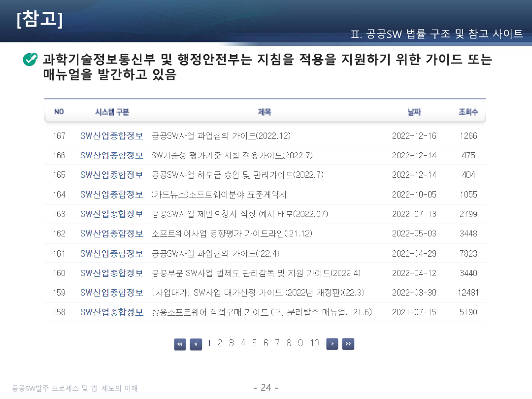532x399 pixels.
Task: Open SW기술성 평가기준 지침 적용가이드 post
Action: 232,155
